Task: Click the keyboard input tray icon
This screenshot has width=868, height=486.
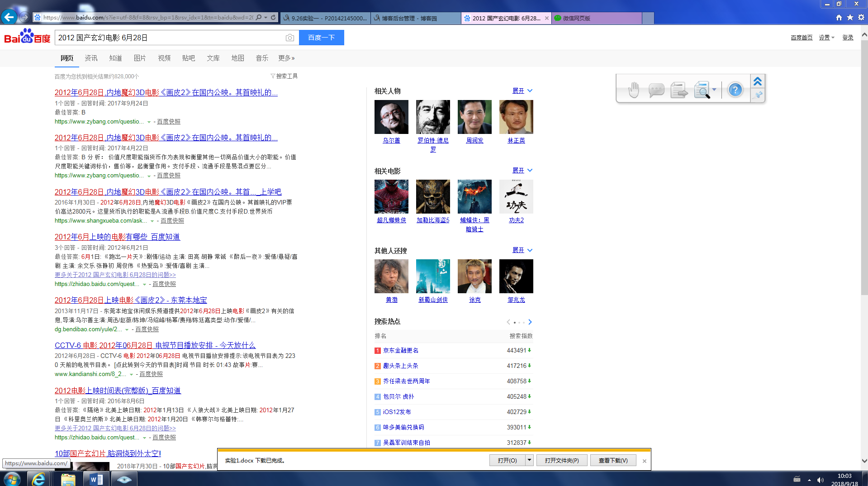Action: coord(797,479)
